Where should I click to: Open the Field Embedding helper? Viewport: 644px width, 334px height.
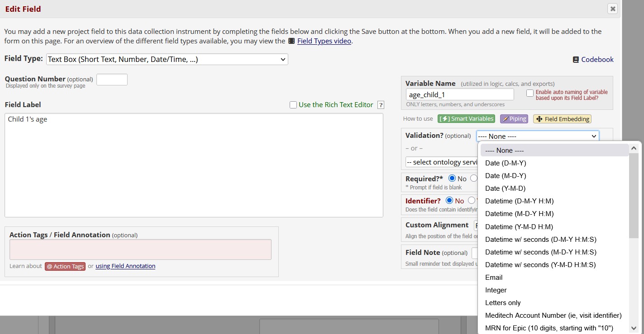coord(562,118)
